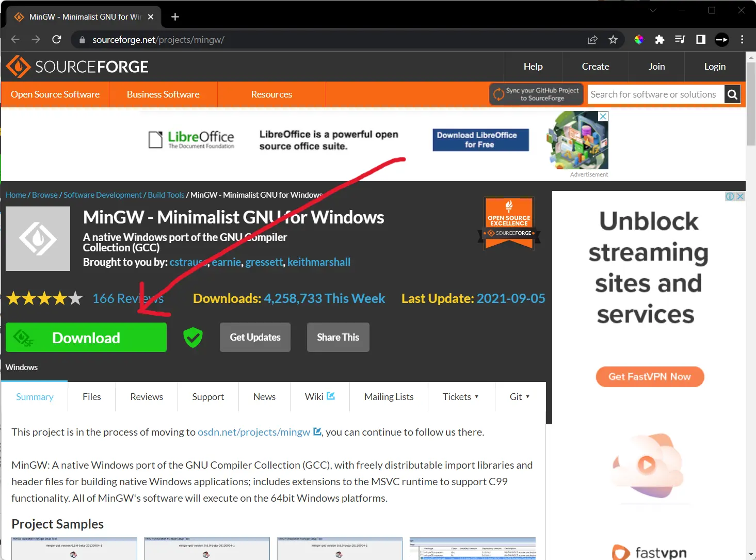Toggle the browser side panel

pyautogui.click(x=701, y=40)
